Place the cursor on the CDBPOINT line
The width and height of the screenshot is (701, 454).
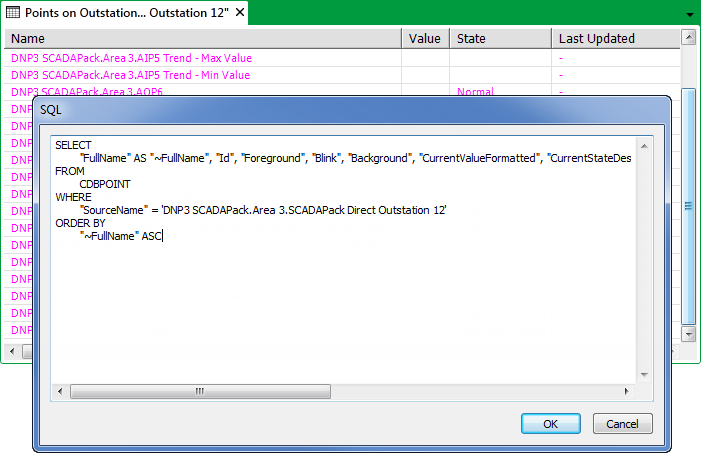105,184
